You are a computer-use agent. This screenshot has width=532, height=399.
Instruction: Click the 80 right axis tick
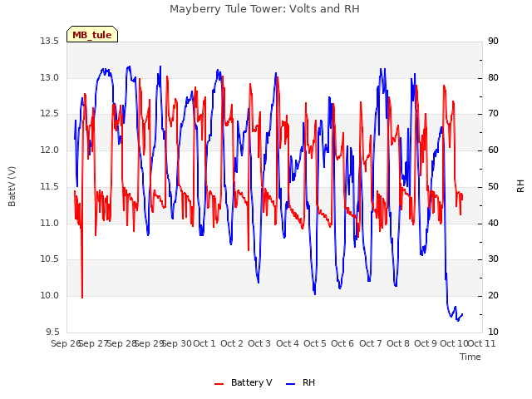click(493, 77)
